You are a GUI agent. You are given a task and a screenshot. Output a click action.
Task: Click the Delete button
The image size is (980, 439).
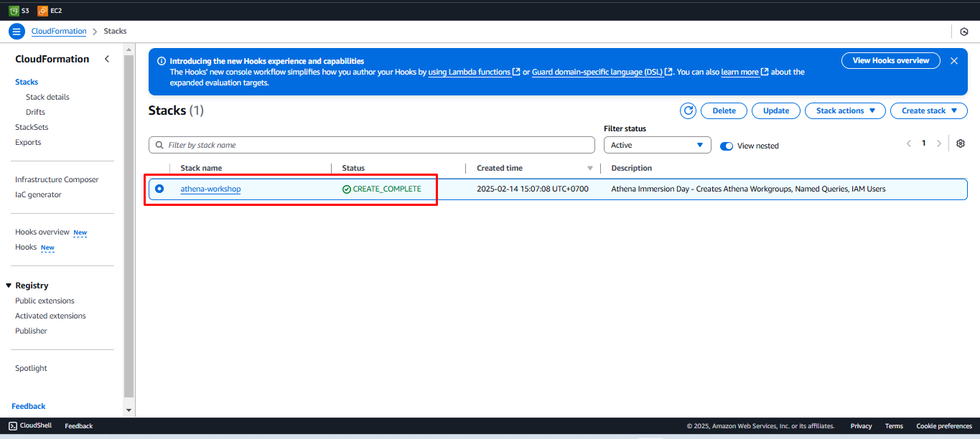pyautogui.click(x=724, y=110)
